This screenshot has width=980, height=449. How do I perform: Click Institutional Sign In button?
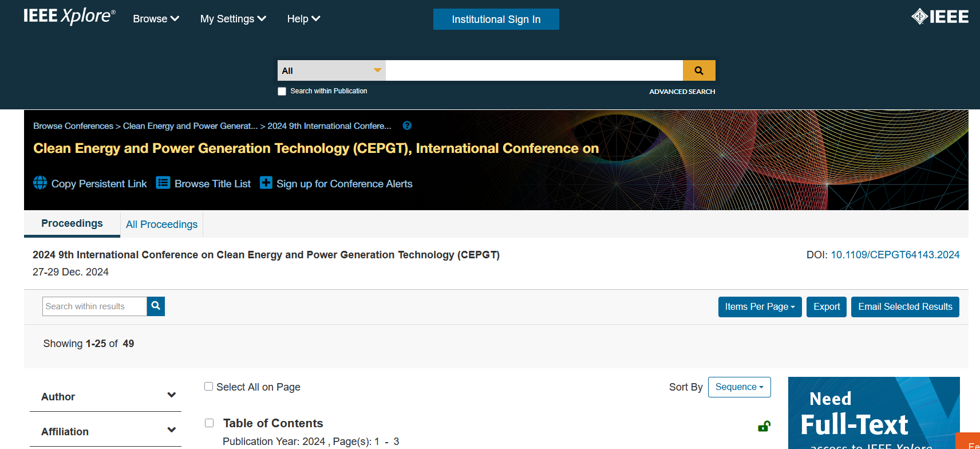click(496, 19)
